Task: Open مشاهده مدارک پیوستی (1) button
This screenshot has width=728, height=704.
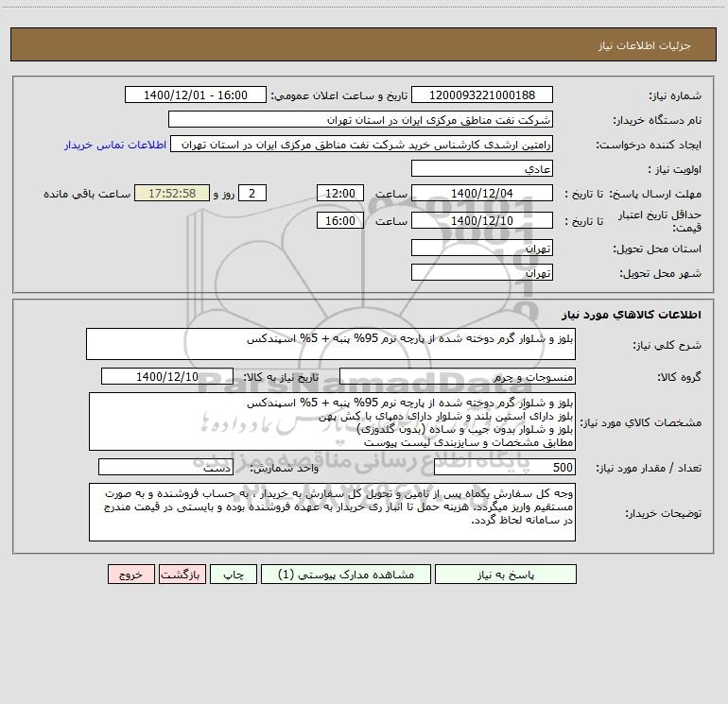Action: (346, 574)
